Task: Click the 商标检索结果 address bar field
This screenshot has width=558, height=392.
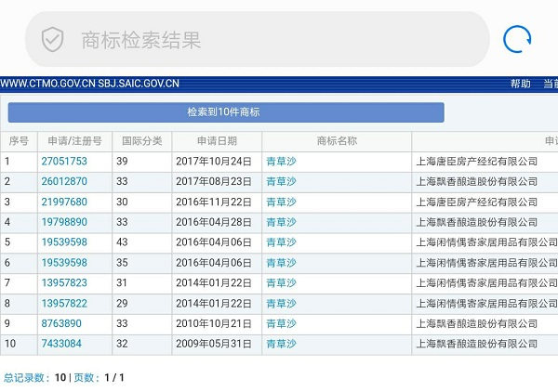Action: [x=257, y=39]
